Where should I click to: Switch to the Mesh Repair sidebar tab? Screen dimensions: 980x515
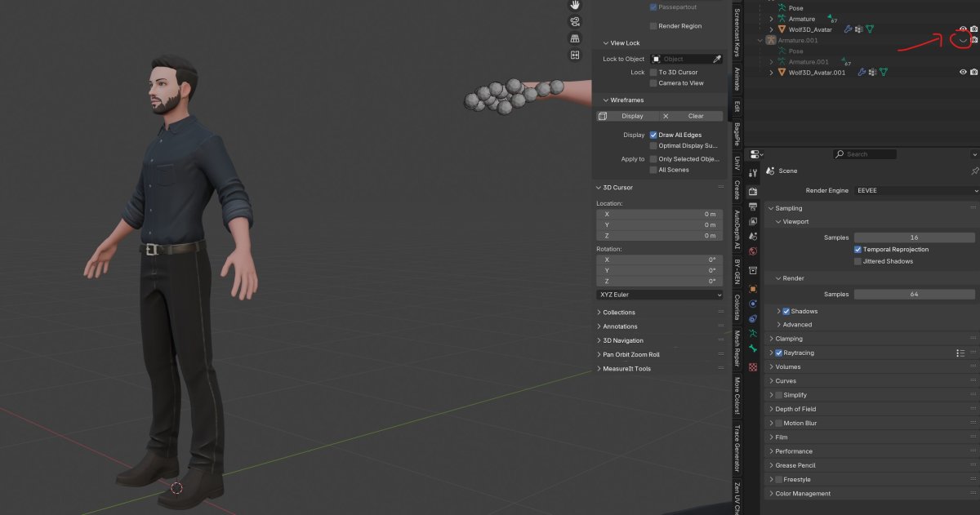point(737,349)
